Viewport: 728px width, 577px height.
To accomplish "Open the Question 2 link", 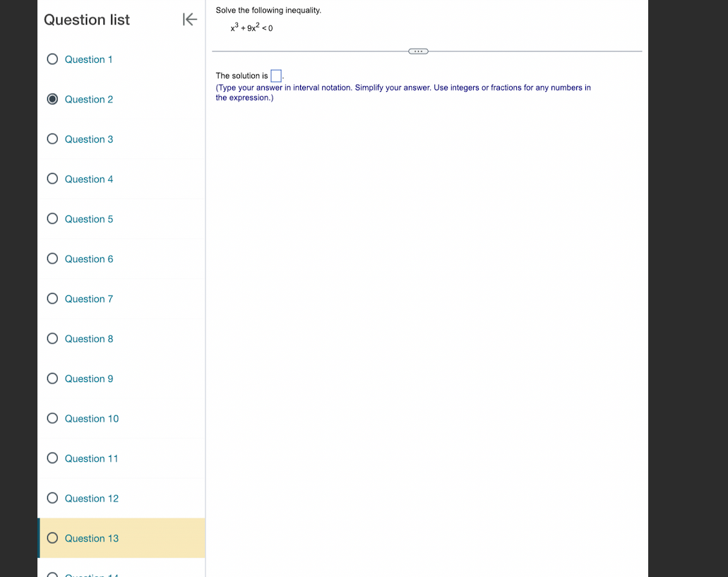I will tap(89, 100).
